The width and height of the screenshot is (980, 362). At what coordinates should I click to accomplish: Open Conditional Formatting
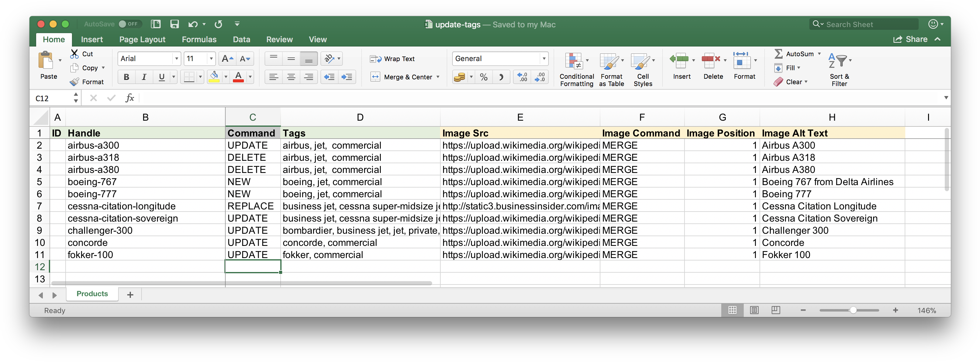point(576,70)
